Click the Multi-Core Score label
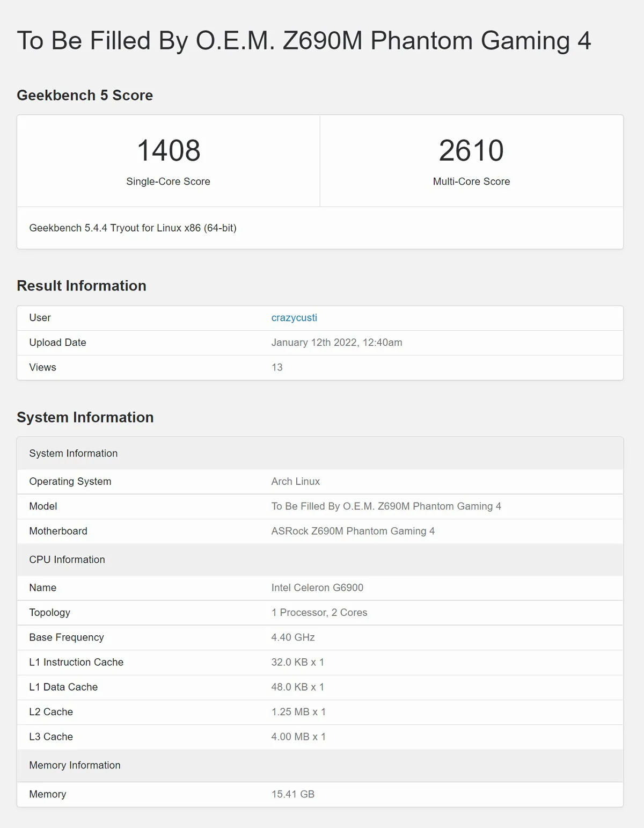 [x=471, y=181]
